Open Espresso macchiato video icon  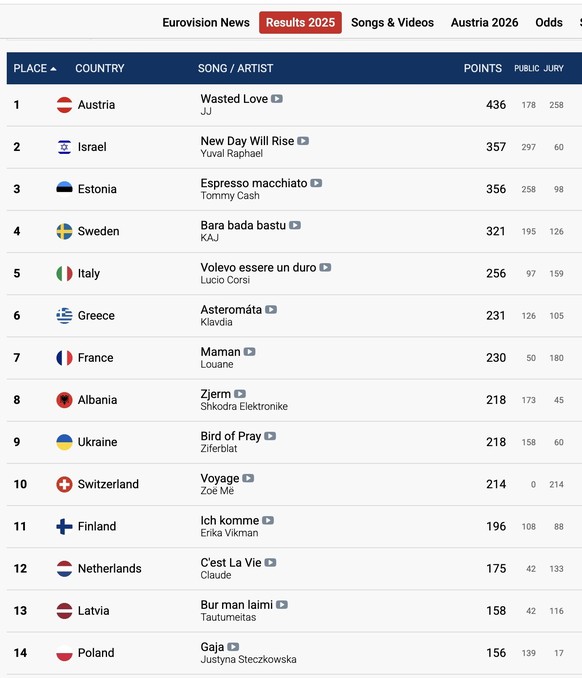pos(316,183)
